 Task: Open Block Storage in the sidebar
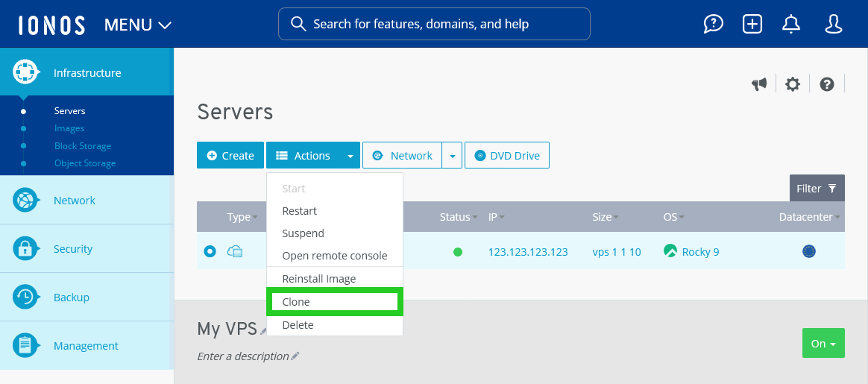pyautogui.click(x=83, y=145)
